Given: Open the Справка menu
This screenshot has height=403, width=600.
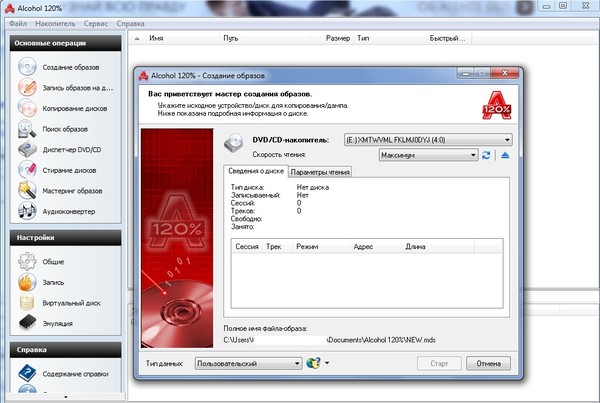Looking at the screenshot, I should [130, 23].
